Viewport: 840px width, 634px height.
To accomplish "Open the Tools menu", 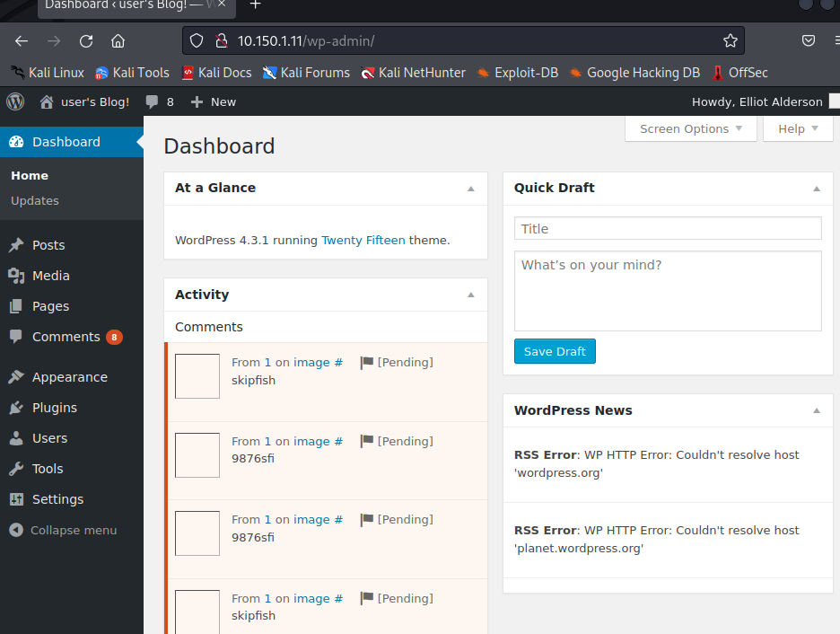I will point(48,470).
